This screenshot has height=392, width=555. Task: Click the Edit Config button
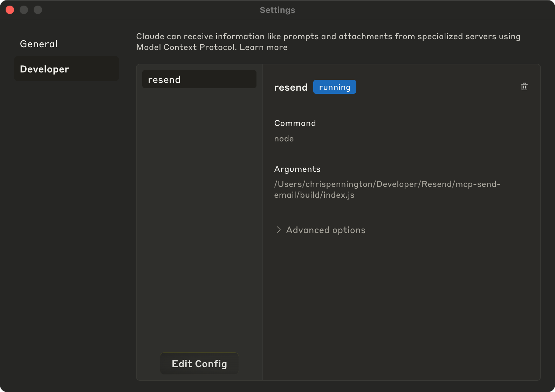click(199, 364)
